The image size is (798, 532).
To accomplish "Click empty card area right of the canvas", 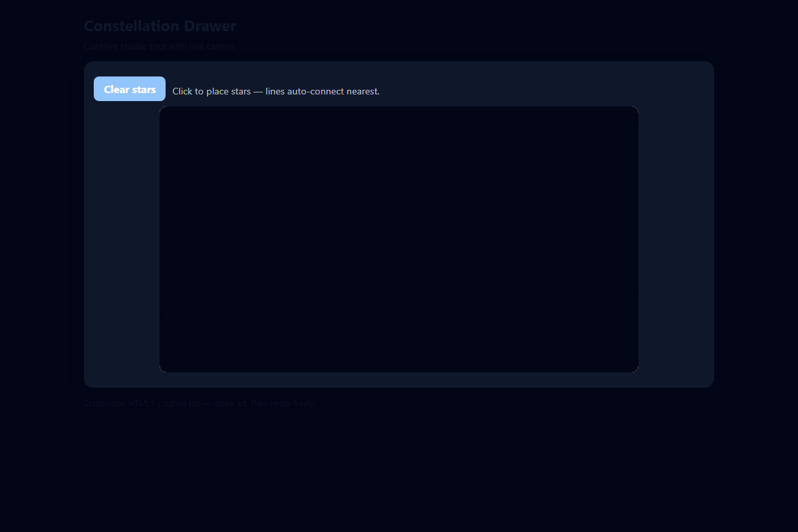I will pyautogui.click(x=676, y=239).
